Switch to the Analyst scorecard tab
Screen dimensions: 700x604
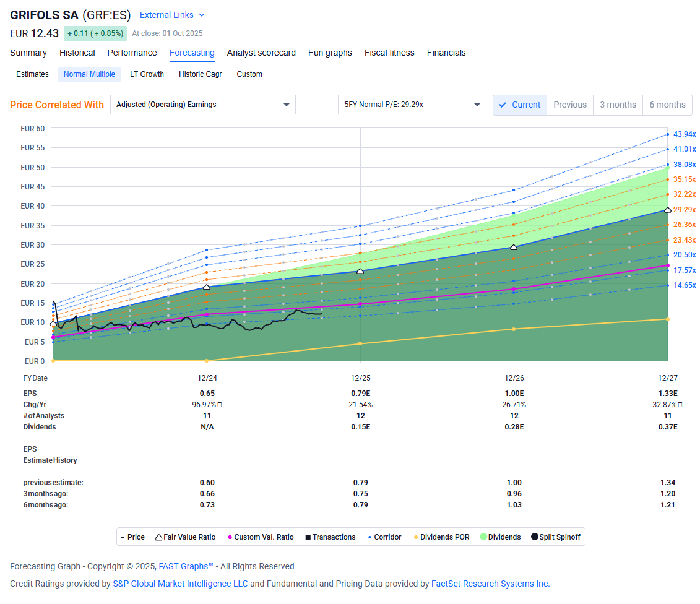(261, 53)
